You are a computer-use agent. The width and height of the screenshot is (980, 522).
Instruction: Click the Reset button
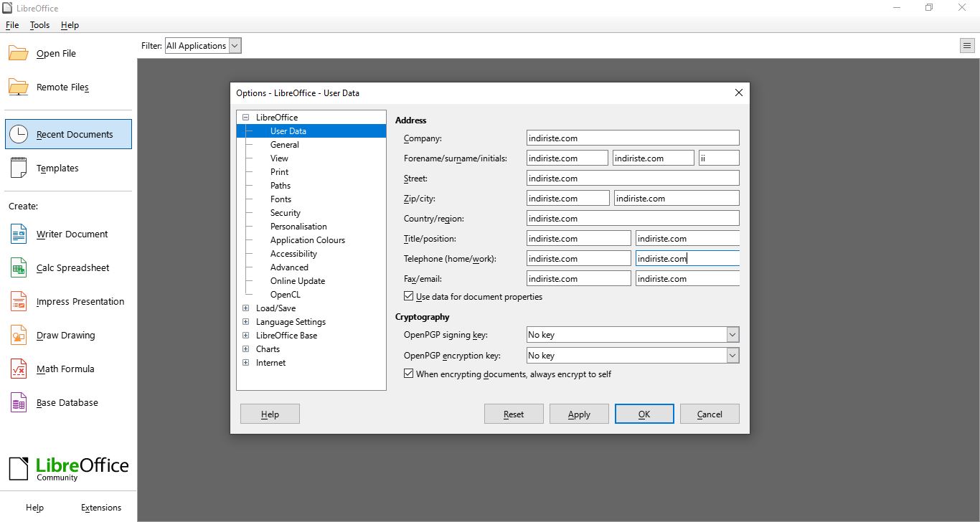click(x=514, y=414)
